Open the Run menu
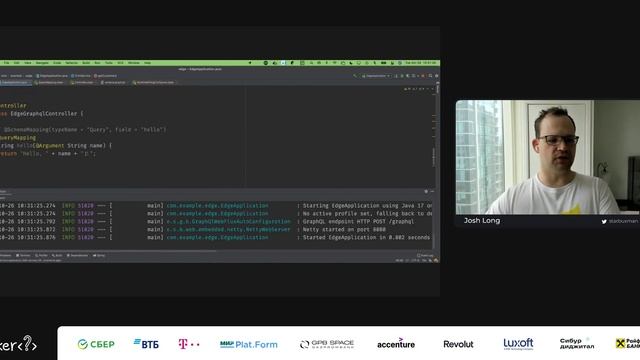This screenshot has height=360, width=640. tap(97, 63)
